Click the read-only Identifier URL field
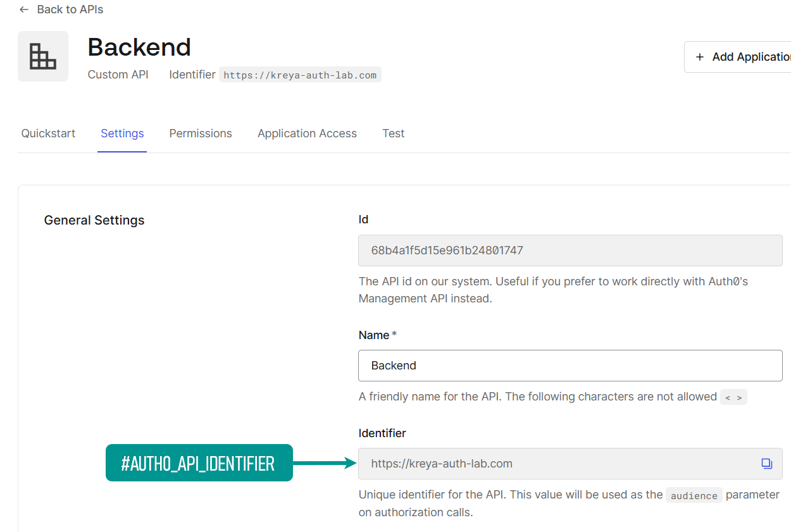The height and width of the screenshot is (532, 791). pos(557,464)
